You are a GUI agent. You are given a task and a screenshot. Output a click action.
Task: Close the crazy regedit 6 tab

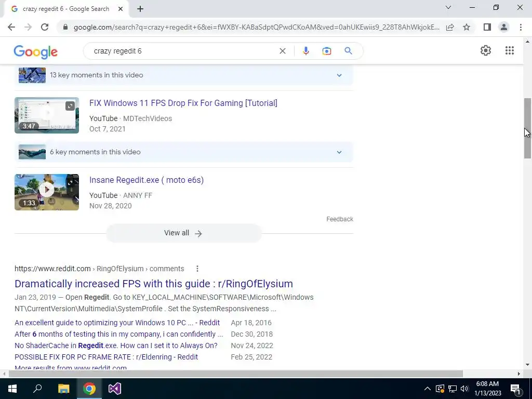[121, 9]
